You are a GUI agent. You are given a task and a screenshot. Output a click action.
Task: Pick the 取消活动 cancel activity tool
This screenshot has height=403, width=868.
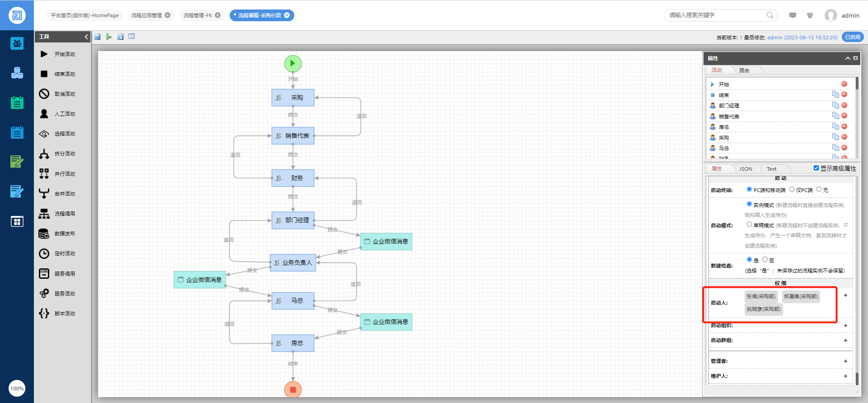pos(64,94)
